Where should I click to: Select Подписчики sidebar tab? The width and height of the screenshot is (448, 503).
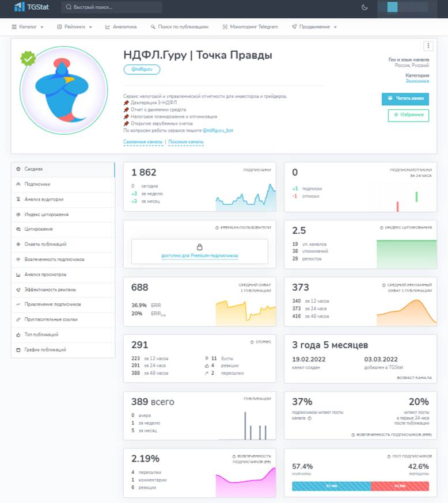click(x=63, y=184)
